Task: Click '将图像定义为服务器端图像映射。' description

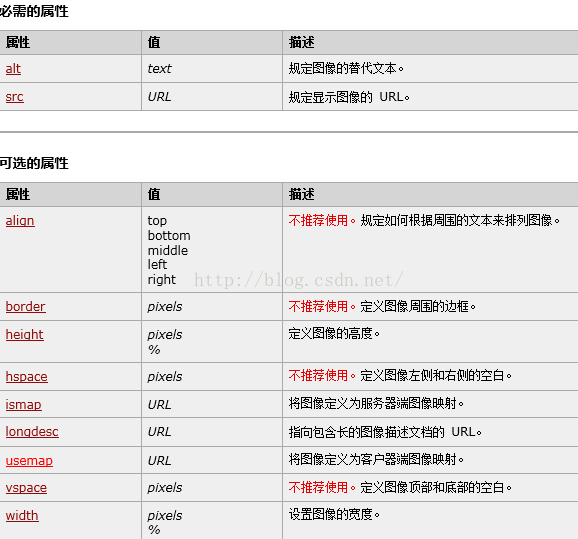Action: (x=376, y=403)
